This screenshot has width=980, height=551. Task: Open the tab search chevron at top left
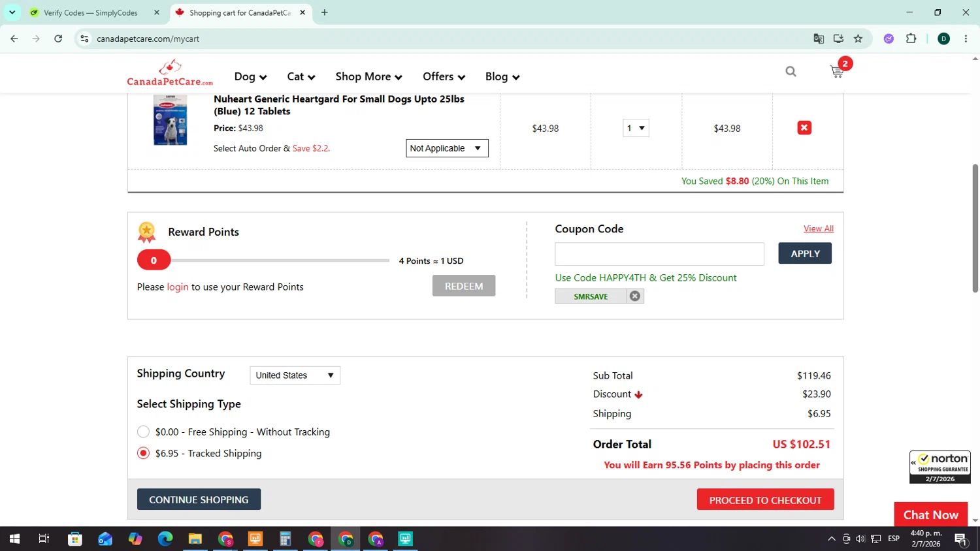click(x=12, y=12)
